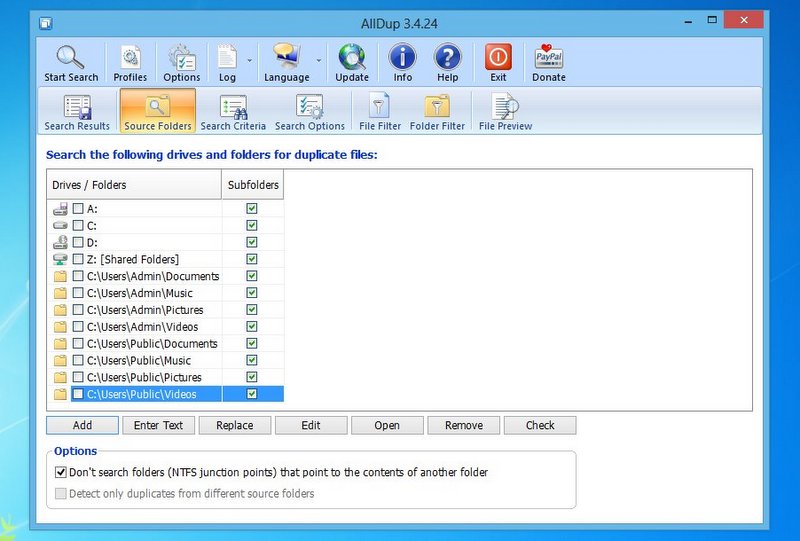Switch to the Search Results tab
The image size is (800, 541).
pyautogui.click(x=77, y=111)
